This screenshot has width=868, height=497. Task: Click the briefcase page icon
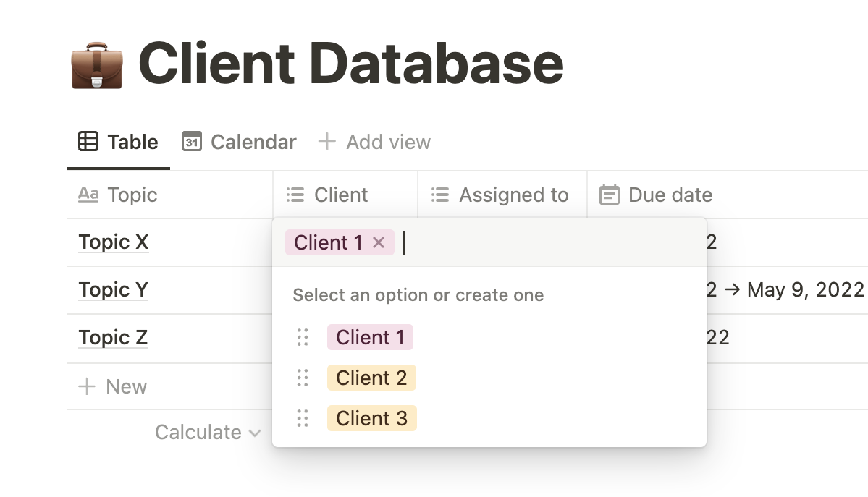click(97, 64)
